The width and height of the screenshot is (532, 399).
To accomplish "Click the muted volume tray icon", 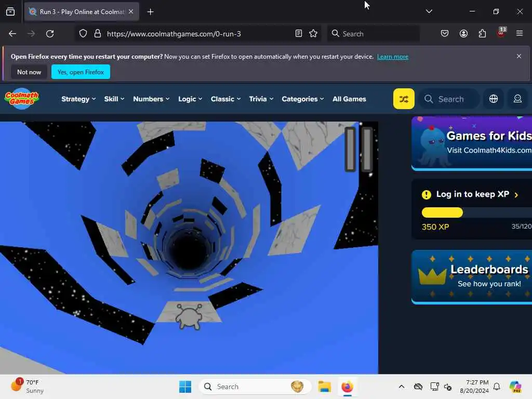I will click(448, 387).
